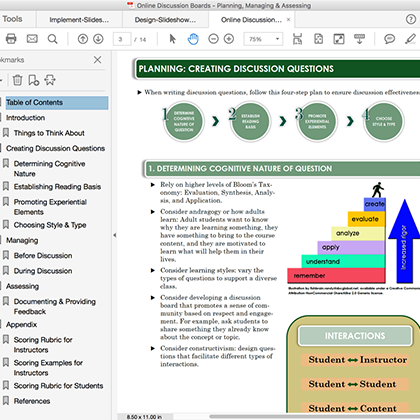Click the page number input field
Viewport: 420px width, 420px height.
point(122,39)
